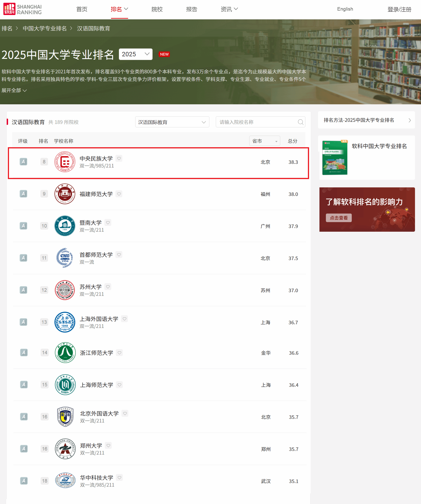Screen dimensions: 421x504
Task: Click the Shanghai Ranking logo
Action: click(x=22, y=9)
